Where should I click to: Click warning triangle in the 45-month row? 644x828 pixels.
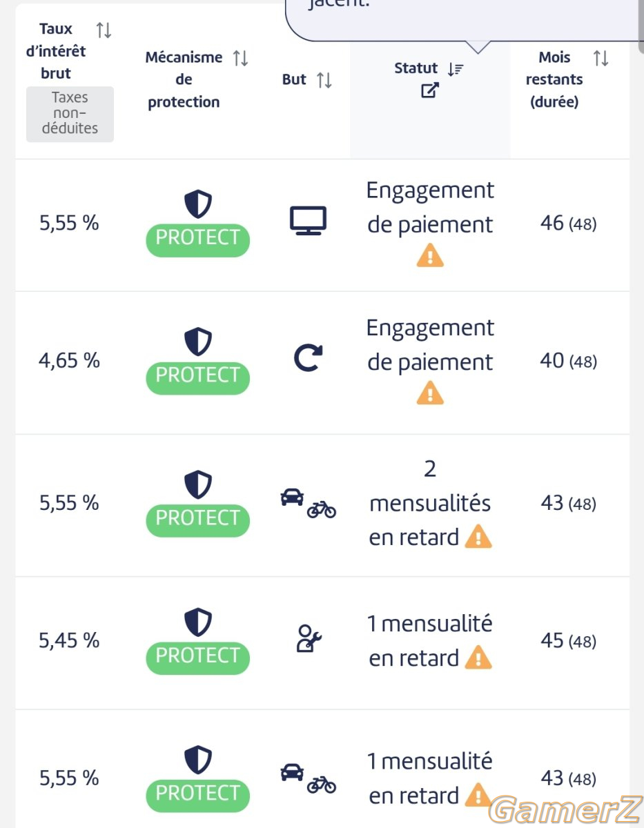[478, 657]
